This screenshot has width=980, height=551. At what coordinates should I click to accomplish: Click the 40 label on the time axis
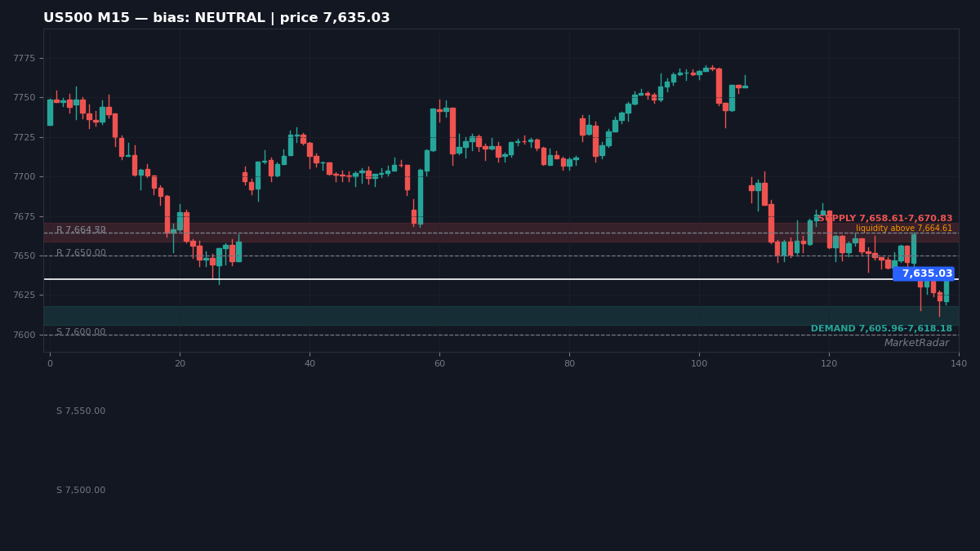(x=310, y=364)
